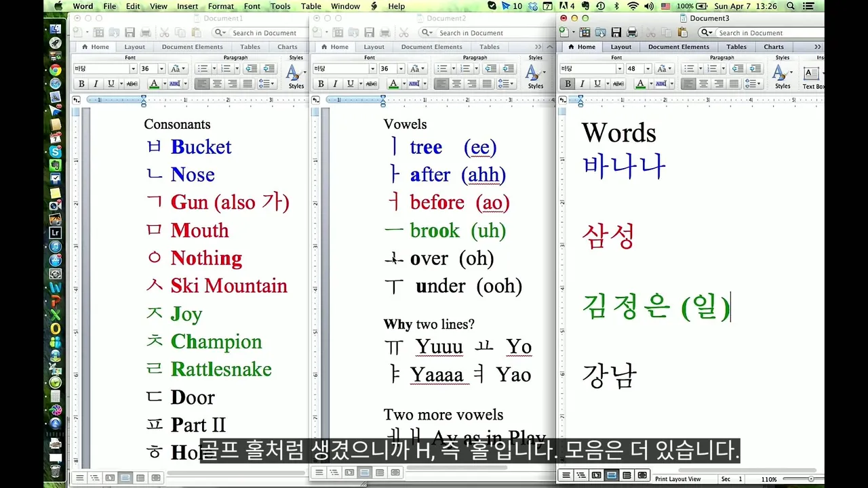Justify text in Document2

pyautogui.click(x=487, y=83)
